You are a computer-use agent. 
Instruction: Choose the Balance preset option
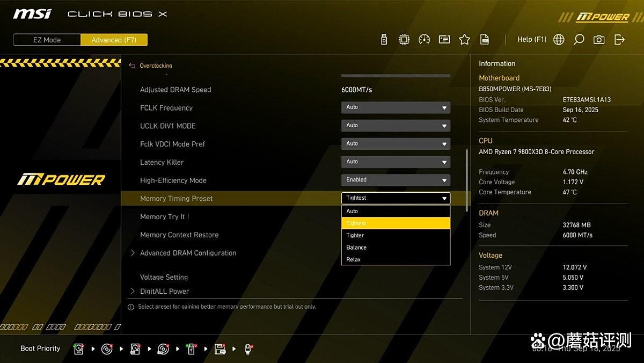tap(396, 248)
